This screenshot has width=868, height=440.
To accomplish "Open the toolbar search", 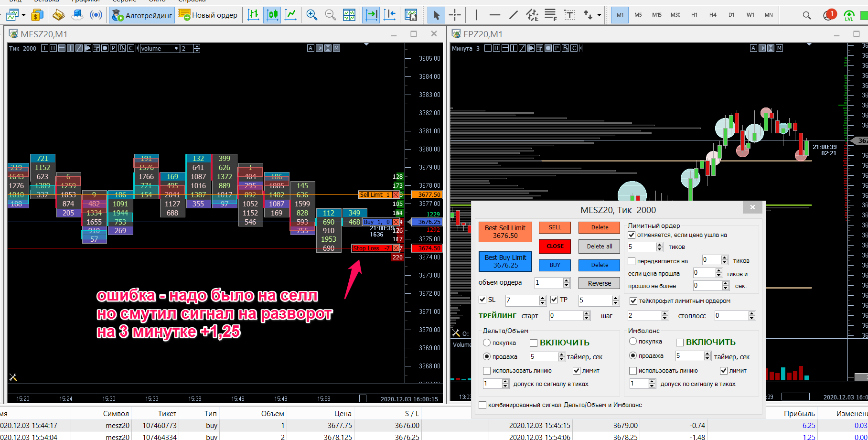I will tap(807, 15).
